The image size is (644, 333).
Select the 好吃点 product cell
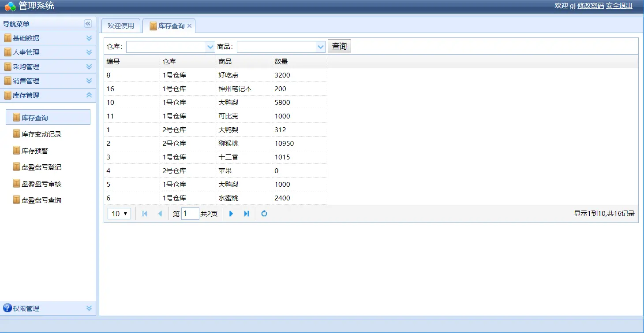(x=244, y=75)
